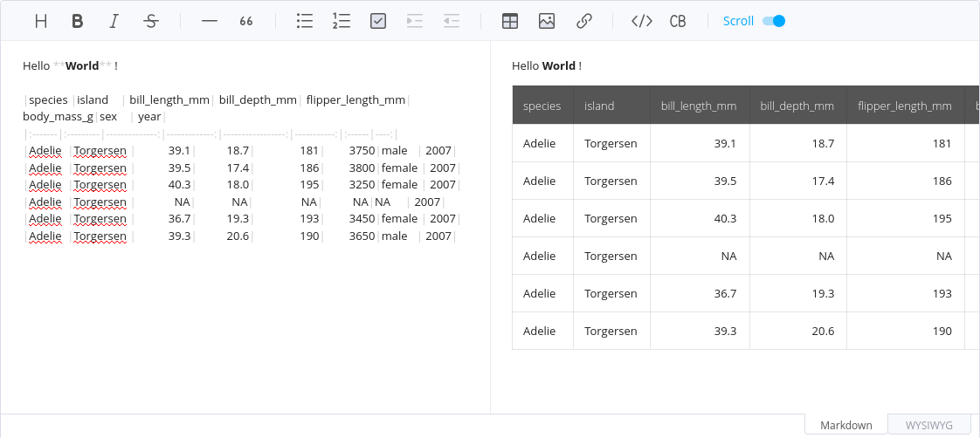Insert an image

(547, 21)
